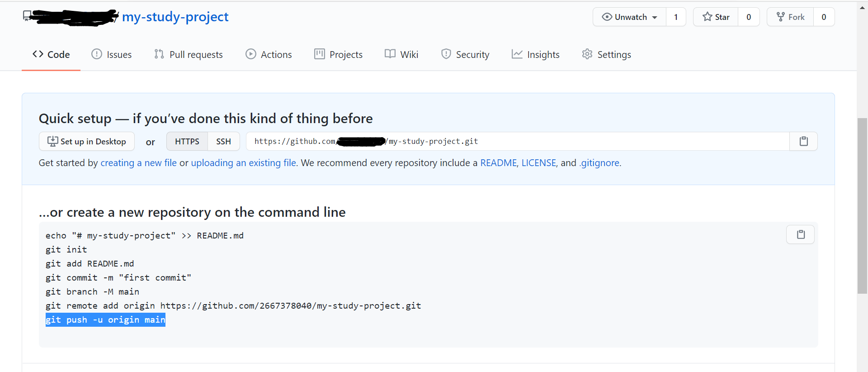Image resolution: width=868 pixels, height=372 pixels.
Task: Open my-study-project repository link
Action: (x=175, y=17)
